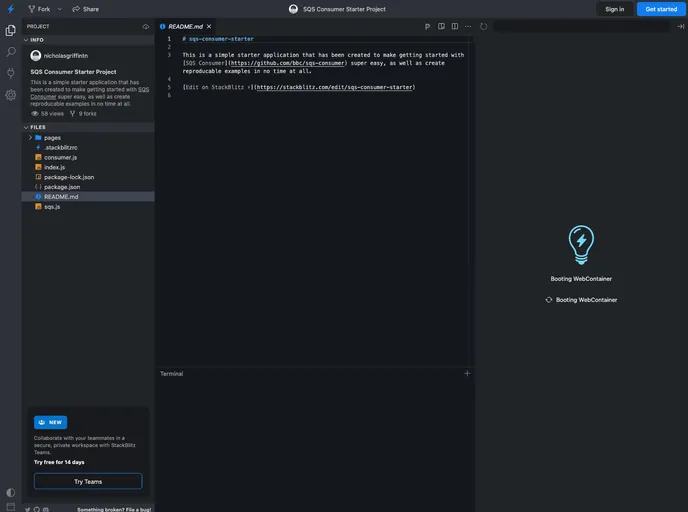Open index.js file
688x512 pixels.
pyautogui.click(x=88, y=167)
